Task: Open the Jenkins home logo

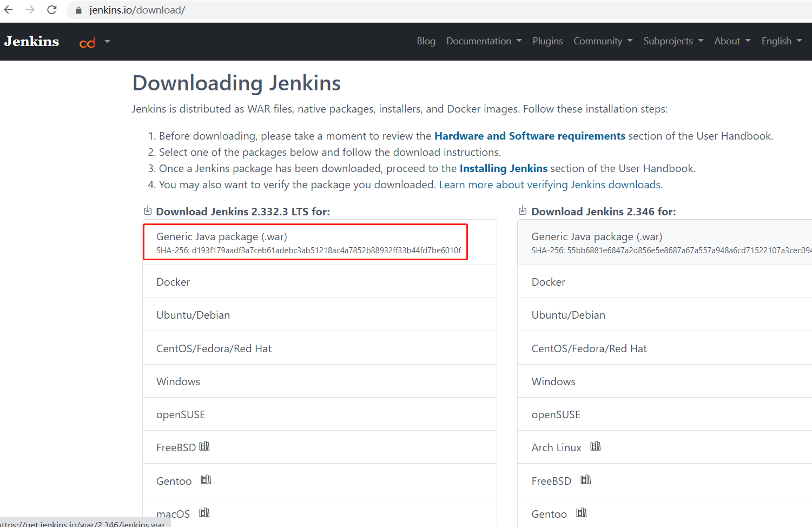Action: (31, 42)
